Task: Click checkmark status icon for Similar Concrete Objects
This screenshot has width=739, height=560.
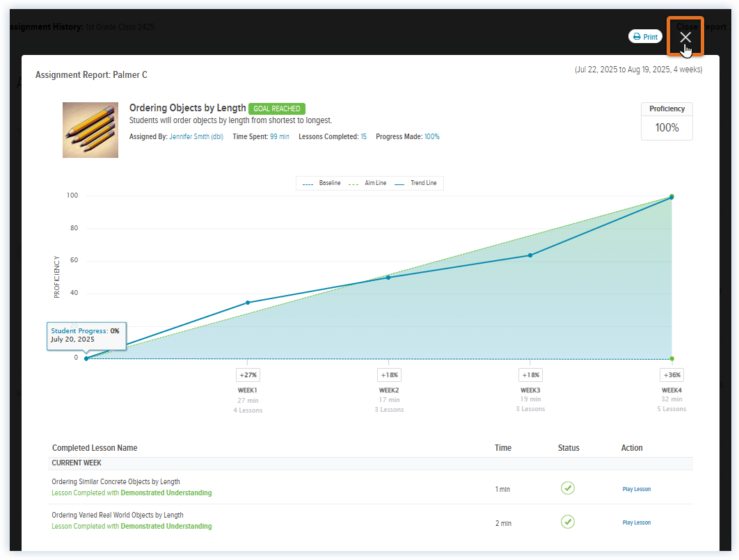Action: (568, 488)
